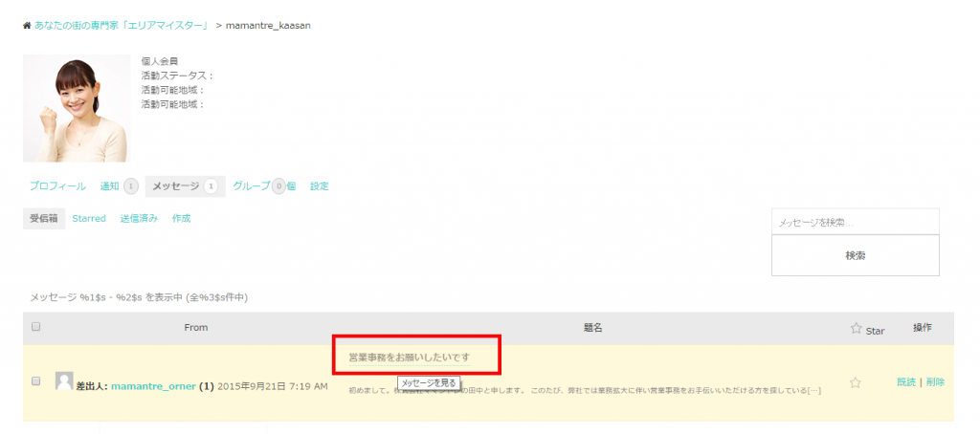Viewport: 980px width, 434px height.
Task: Open the profile photo of mamantre_kaasan
Action: click(77, 108)
